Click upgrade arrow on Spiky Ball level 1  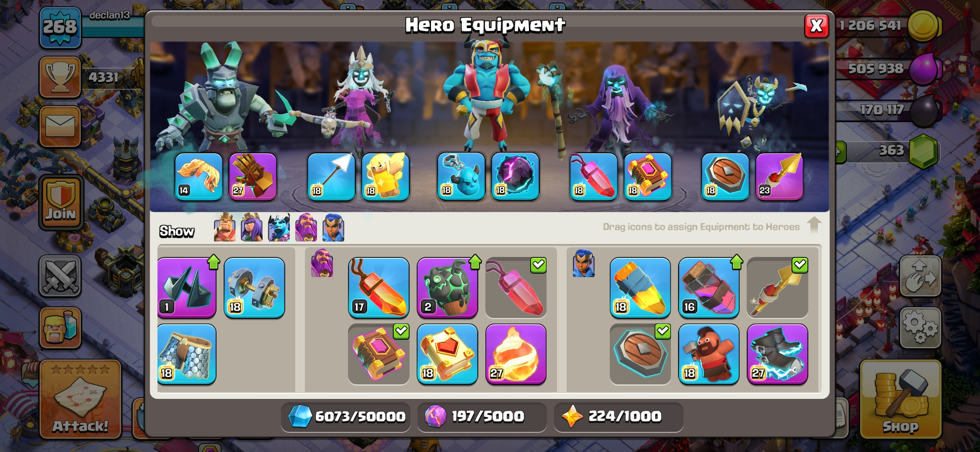point(214,262)
